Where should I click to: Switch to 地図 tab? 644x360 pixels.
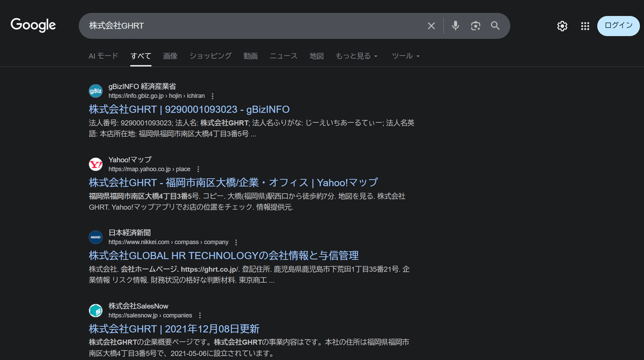pos(317,56)
